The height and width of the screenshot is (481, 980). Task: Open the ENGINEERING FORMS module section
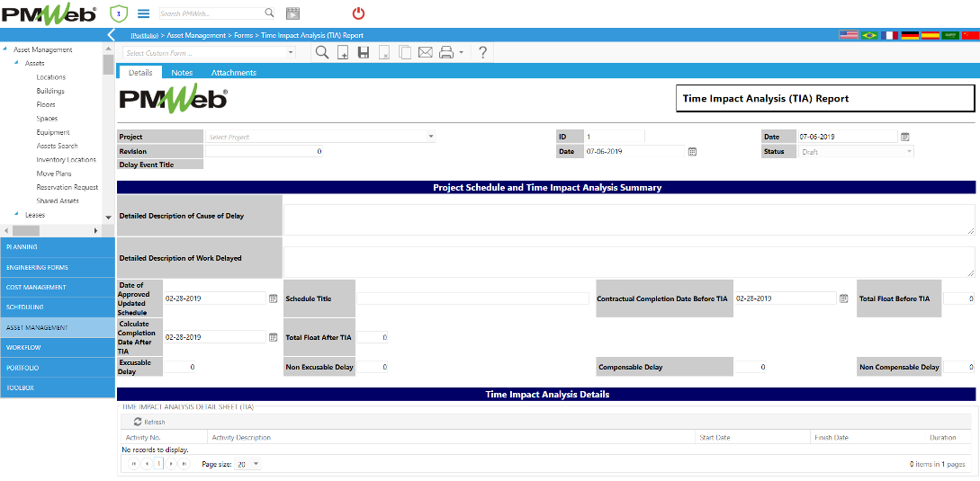click(x=58, y=267)
